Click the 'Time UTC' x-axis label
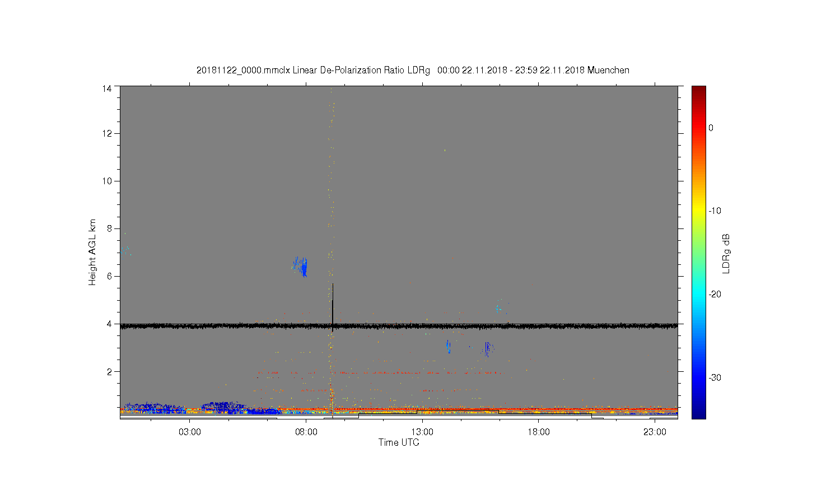840x504 pixels. [399, 442]
